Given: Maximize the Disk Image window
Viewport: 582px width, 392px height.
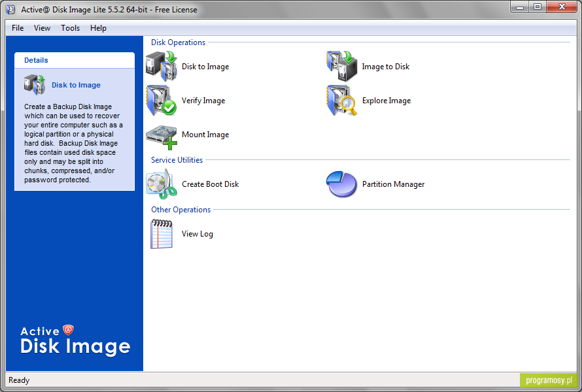Looking at the screenshot, I should coord(537,7).
